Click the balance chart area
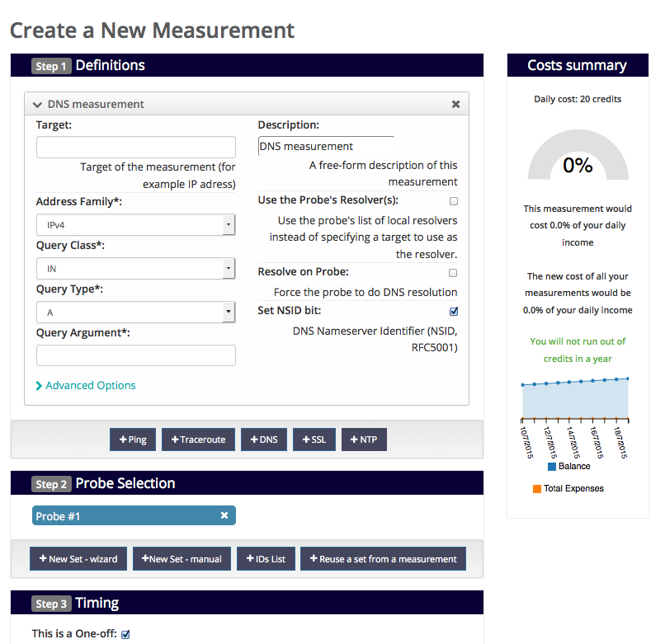The width and height of the screenshot is (665, 644). pyautogui.click(x=575, y=398)
